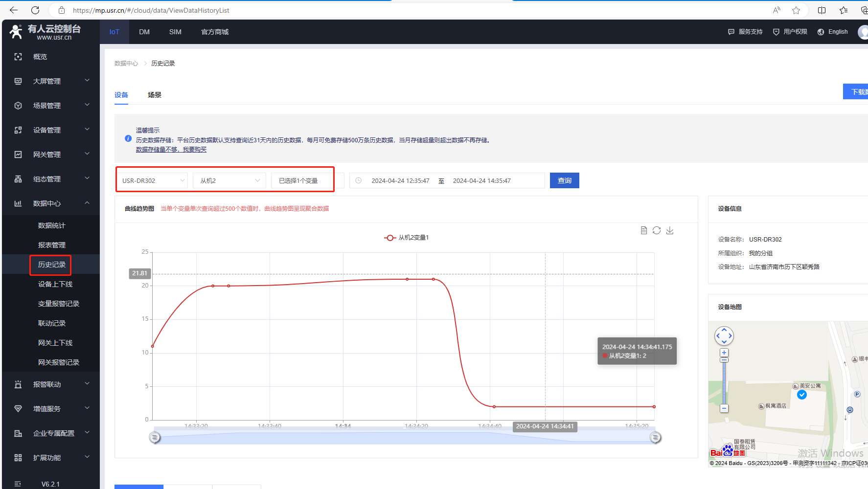Click the browser refresh icon
Viewport: 868px width, 489px height.
click(x=35, y=10)
